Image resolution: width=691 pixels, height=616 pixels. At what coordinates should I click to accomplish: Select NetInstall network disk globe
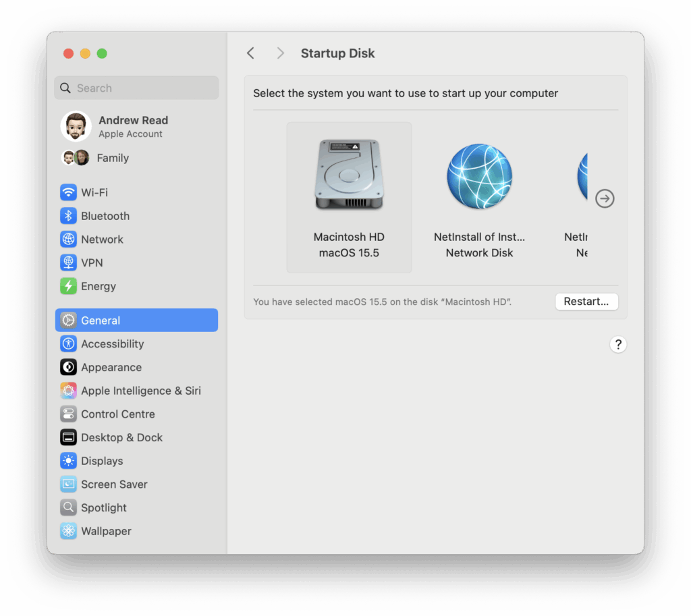(480, 176)
